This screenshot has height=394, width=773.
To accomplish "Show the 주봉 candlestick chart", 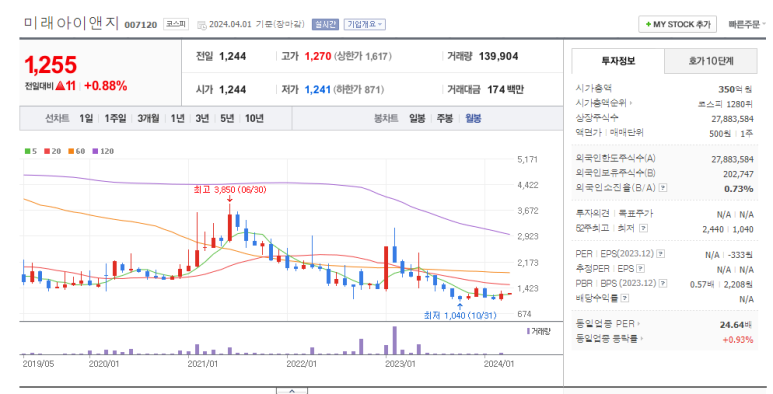I will [x=445, y=118].
